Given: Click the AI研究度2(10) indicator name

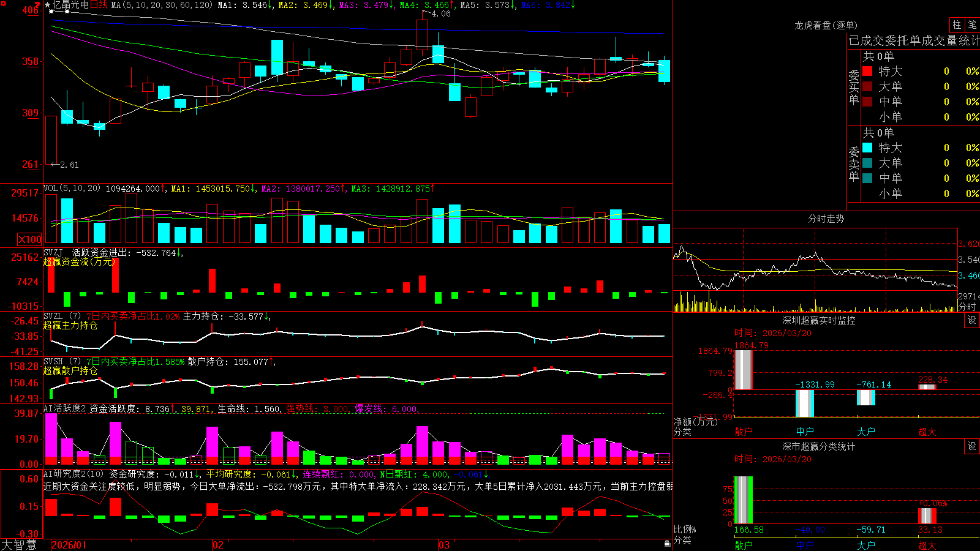Looking at the screenshot, I should [x=73, y=474].
